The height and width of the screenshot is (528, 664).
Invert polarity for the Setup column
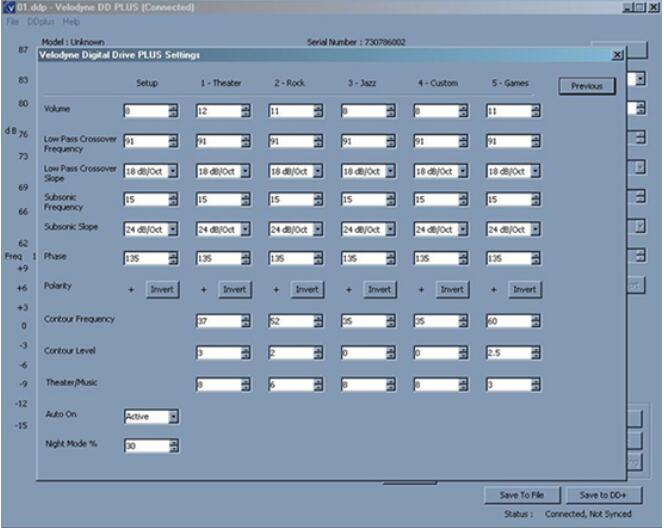[162, 290]
